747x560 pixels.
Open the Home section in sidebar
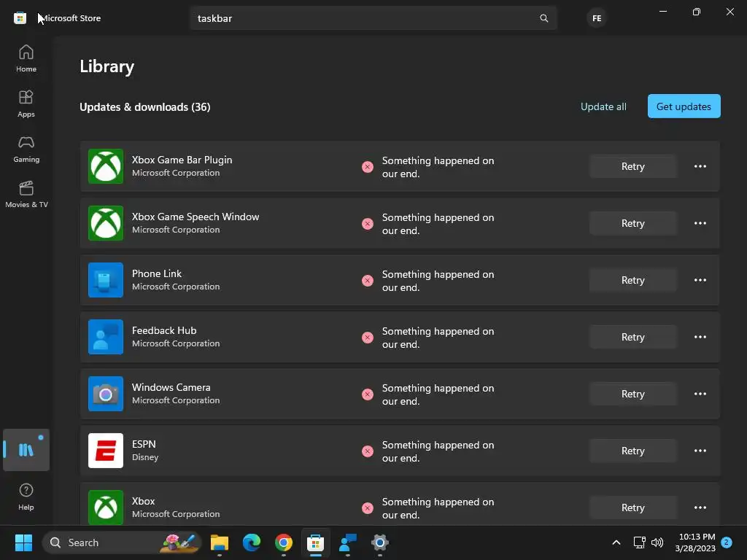point(26,58)
